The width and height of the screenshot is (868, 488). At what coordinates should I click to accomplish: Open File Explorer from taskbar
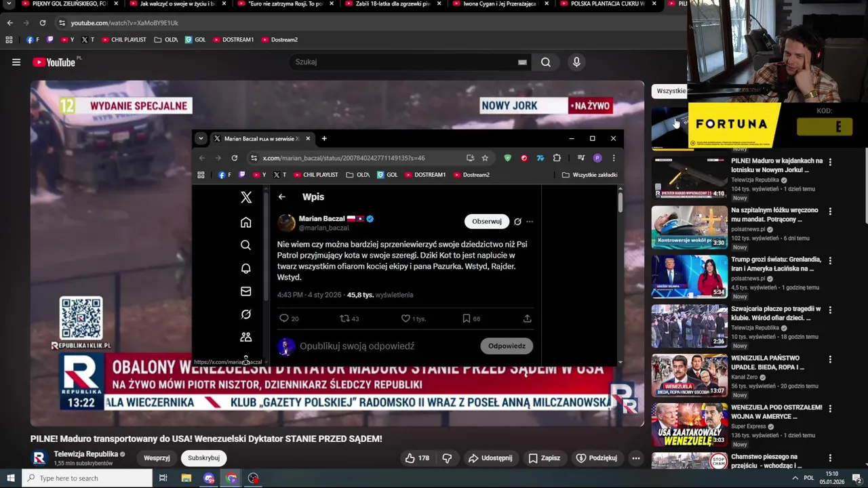186,479
